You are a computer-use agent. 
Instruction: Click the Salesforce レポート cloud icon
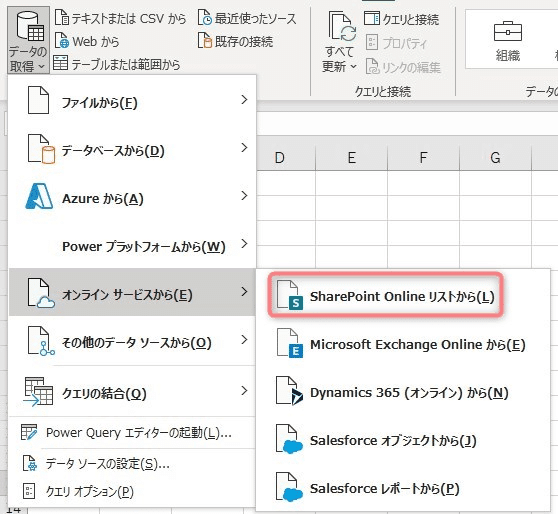coord(290,487)
